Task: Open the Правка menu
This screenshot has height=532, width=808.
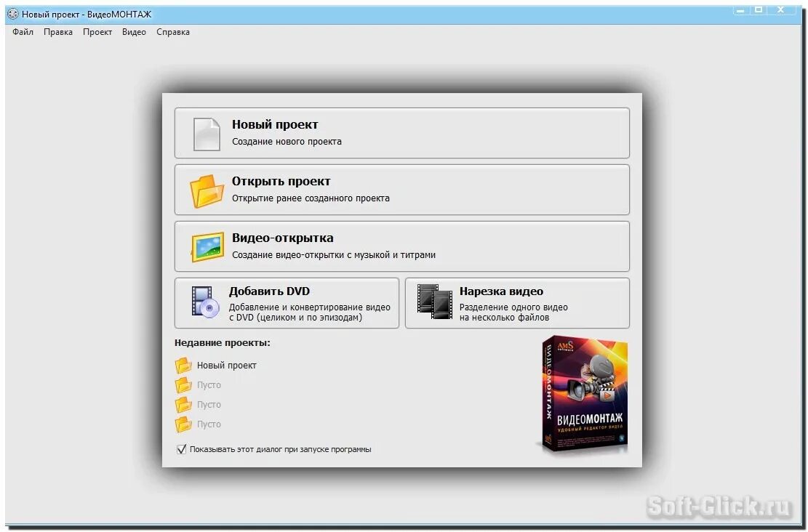Action: (57, 32)
